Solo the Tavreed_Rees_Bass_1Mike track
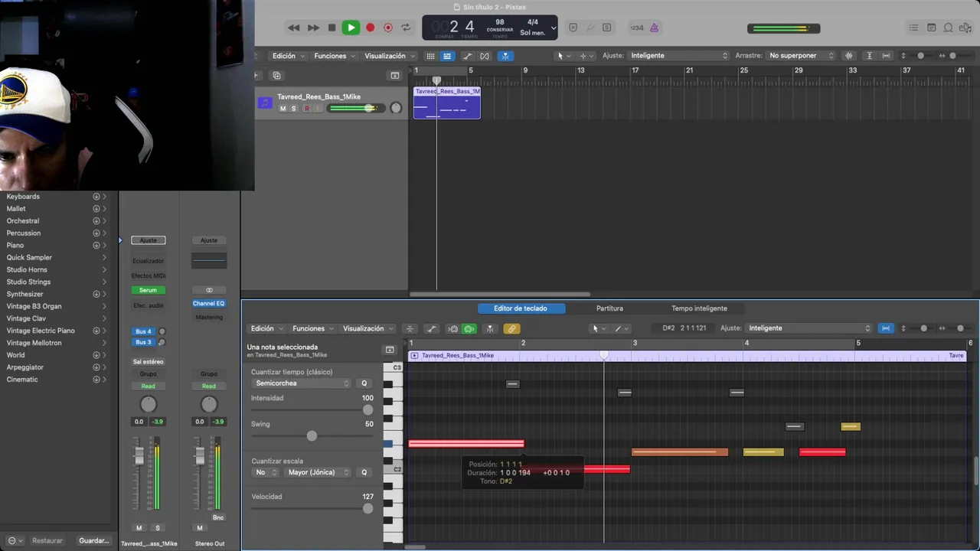The height and width of the screenshot is (551, 980). tap(293, 109)
